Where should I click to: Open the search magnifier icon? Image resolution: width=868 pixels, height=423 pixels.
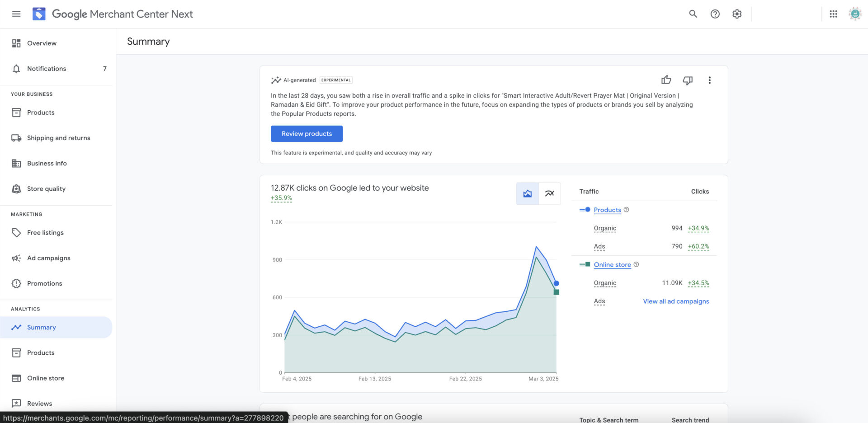click(x=693, y=14)
